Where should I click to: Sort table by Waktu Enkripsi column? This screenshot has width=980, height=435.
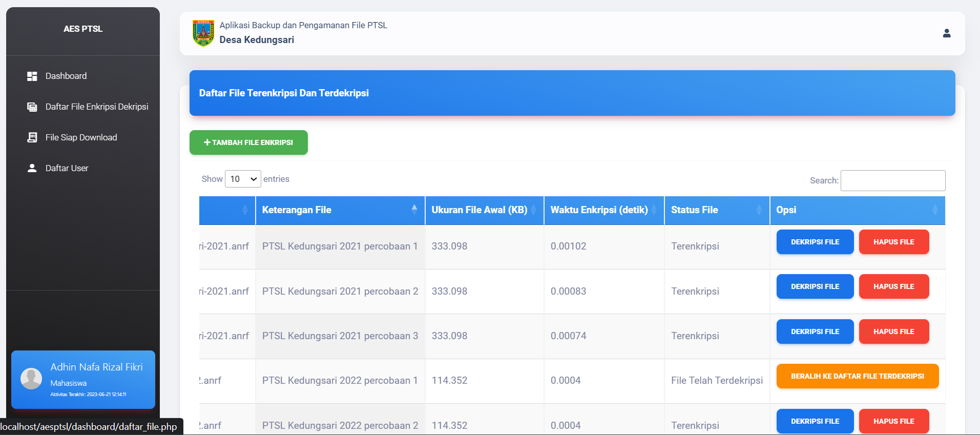[654, 210]
